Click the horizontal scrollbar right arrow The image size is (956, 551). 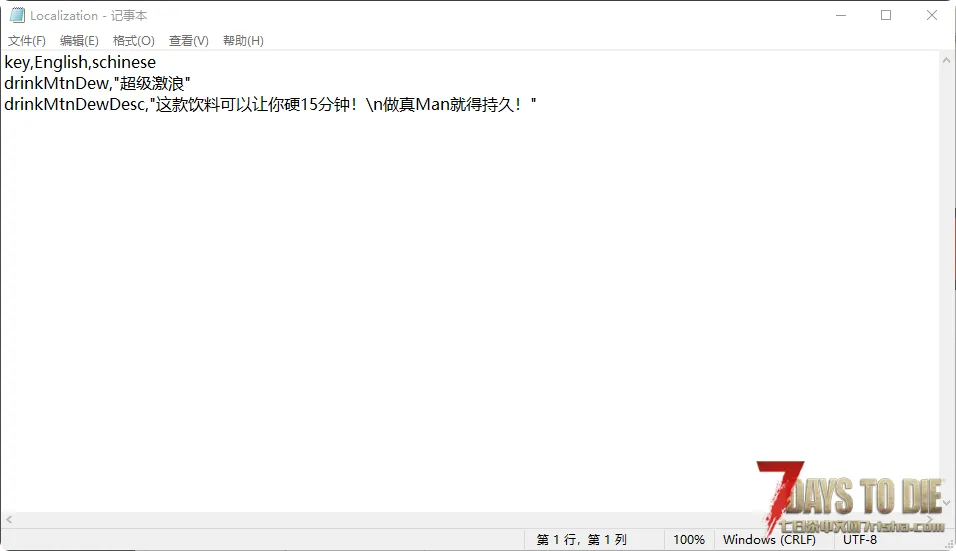pos(929,520)
